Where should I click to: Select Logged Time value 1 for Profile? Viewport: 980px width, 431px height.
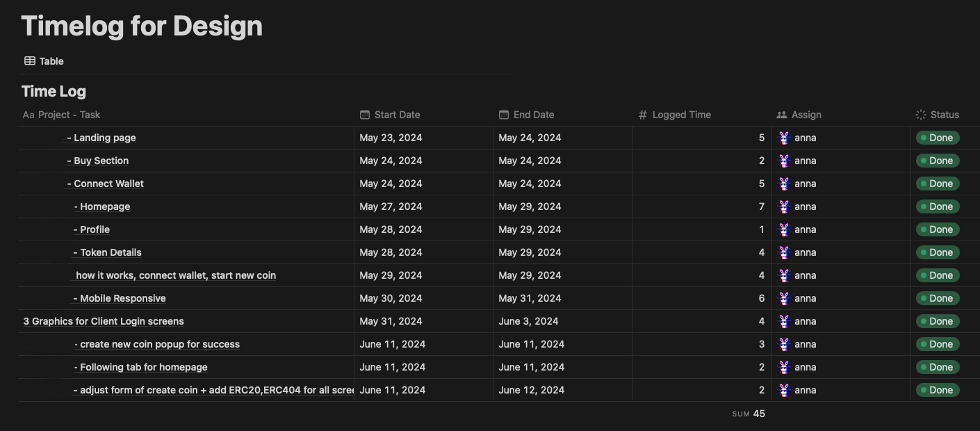[x=702, y=229]
